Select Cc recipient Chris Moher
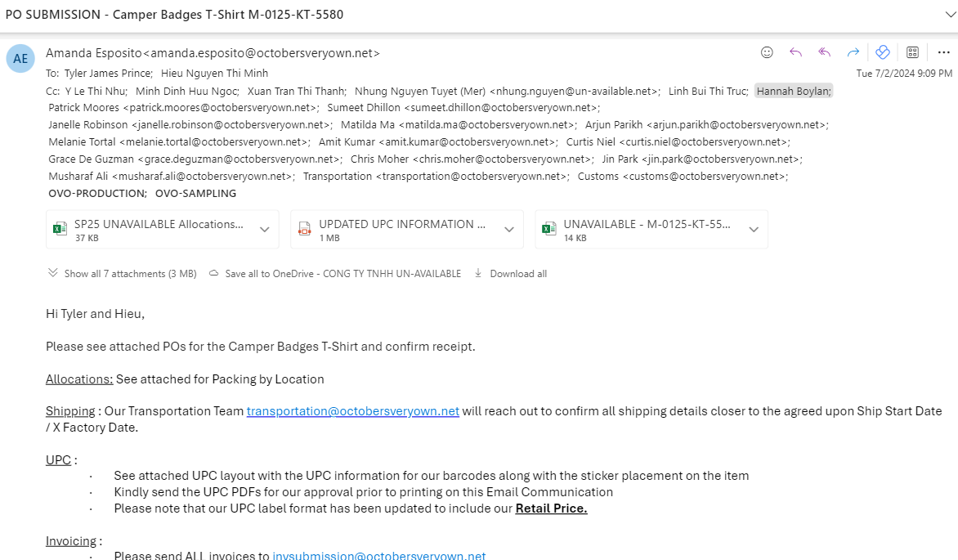 click(x=472, y=159)
